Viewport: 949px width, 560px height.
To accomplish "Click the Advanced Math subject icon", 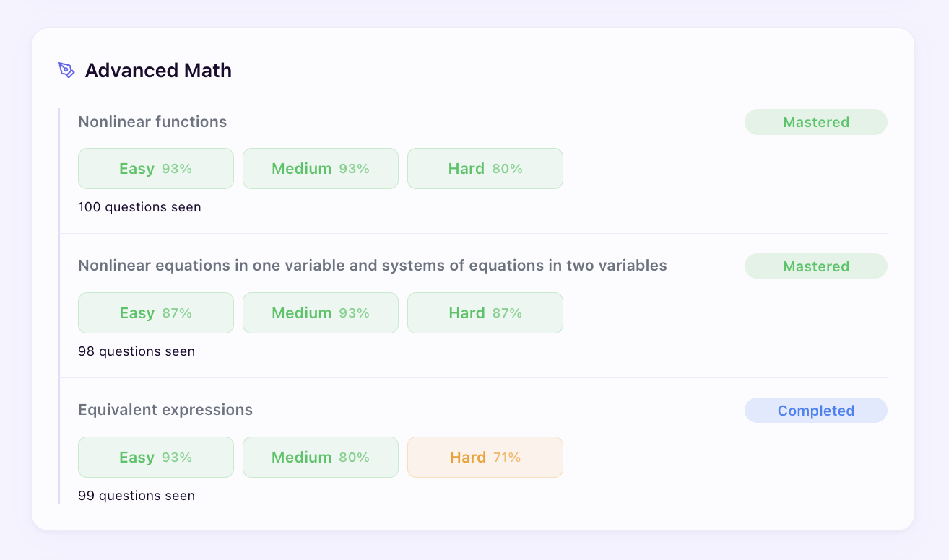I will pyautogui.click(x=66, y=70).
